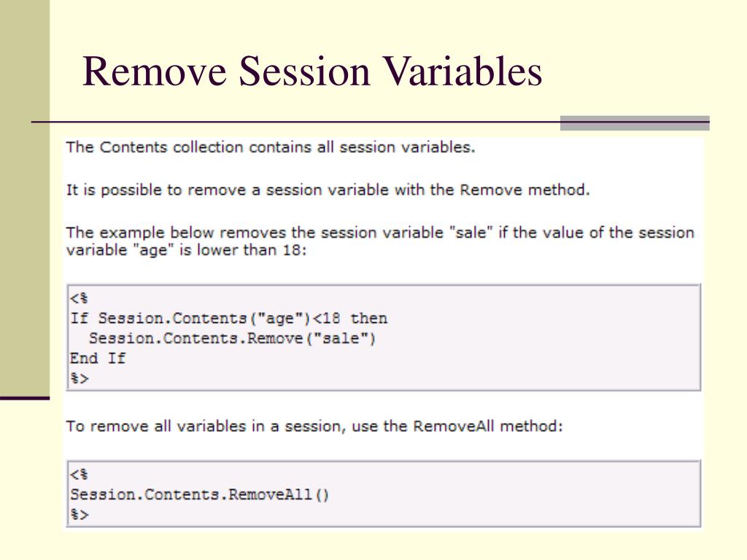The width and height of the screenshot is (747, 560).
Task: Click the sentence about the RemoveAll method
Action: tap(314, 426)
